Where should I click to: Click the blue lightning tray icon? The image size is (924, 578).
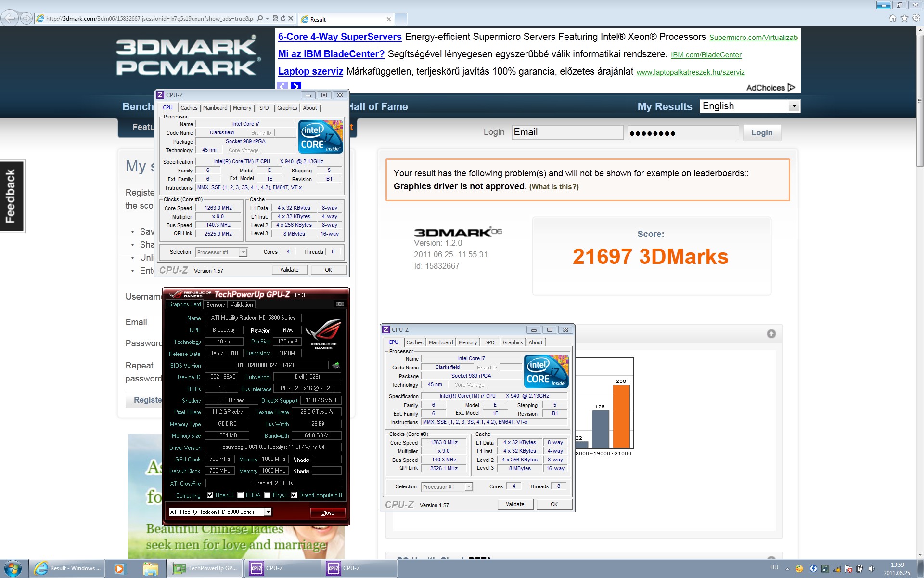[x=813, y=569]
